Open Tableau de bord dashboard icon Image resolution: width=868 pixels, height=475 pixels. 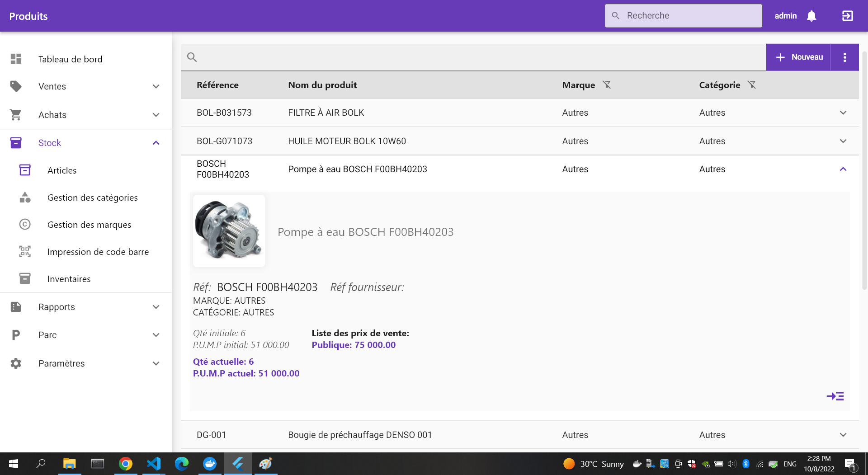[16, 59]
